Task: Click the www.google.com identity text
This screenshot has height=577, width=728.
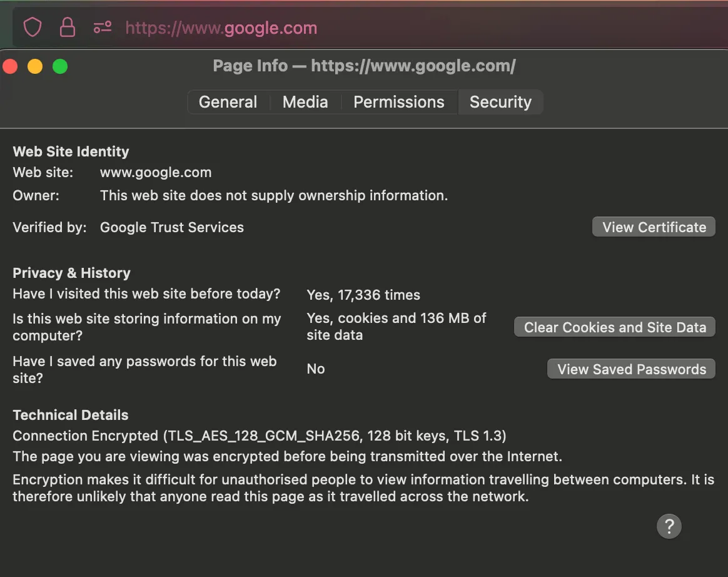Action: (155, 172)
